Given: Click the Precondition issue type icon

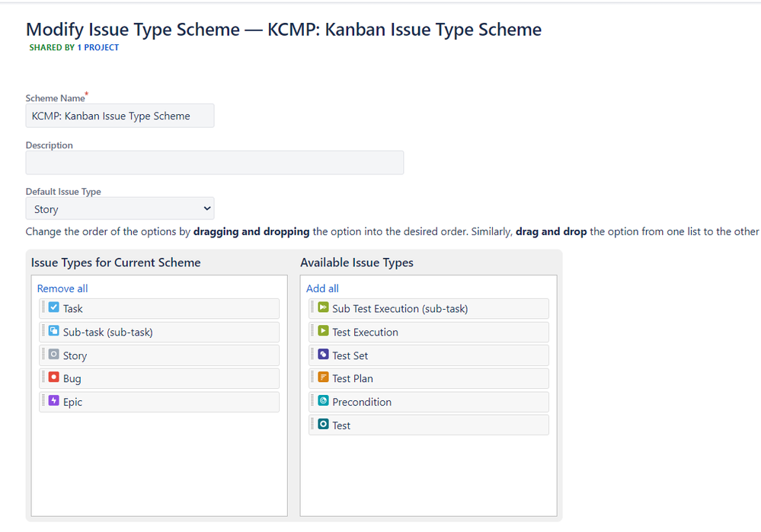Looking at the screenshot, I should [x=321, y=401].
